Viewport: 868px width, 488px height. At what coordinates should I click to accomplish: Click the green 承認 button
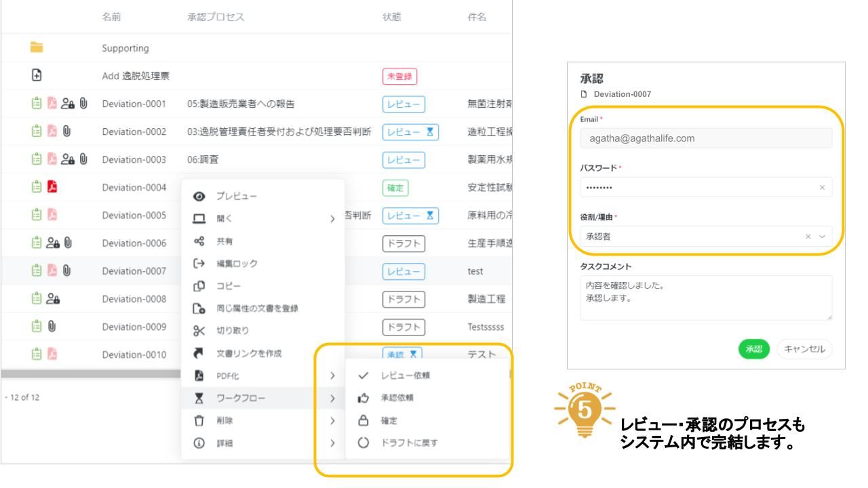tap(754, 349)
